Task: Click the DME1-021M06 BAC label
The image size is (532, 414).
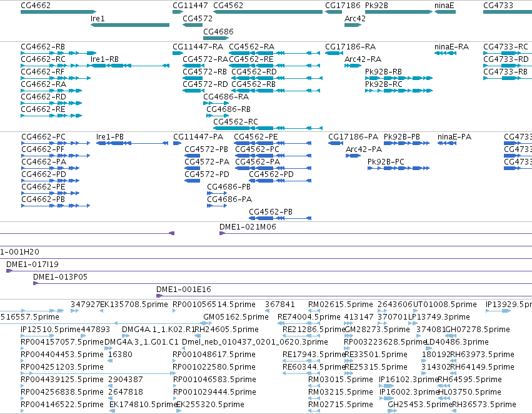Action: tap(248, 227)
